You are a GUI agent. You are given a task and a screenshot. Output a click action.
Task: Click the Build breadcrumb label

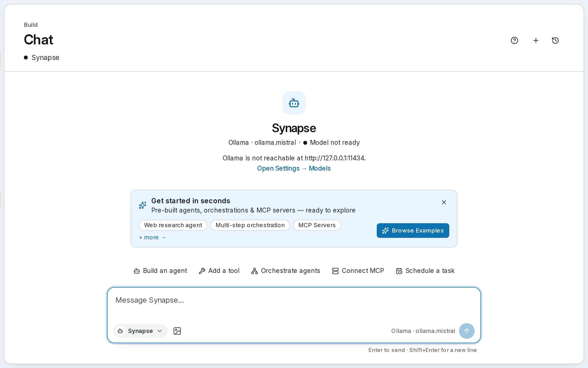31,25
